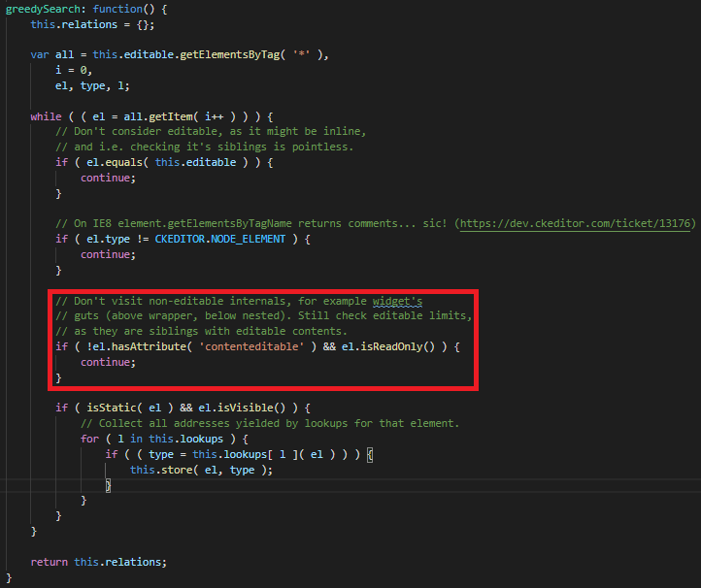Image resolution: width=701 pixels, height=588 pixels.
Task: Click comment "Don't consider editable, as it might be inline"
Action: point(219,131)
